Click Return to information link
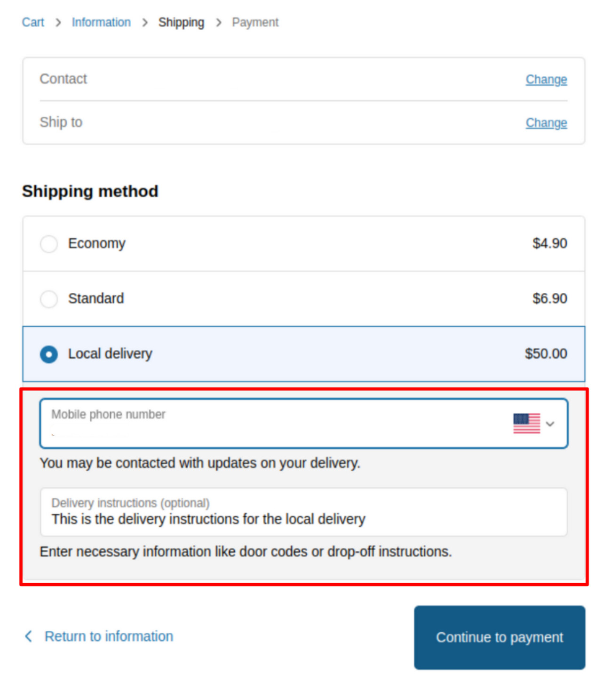Screen dimensions: 611x700 coord(109,636)
